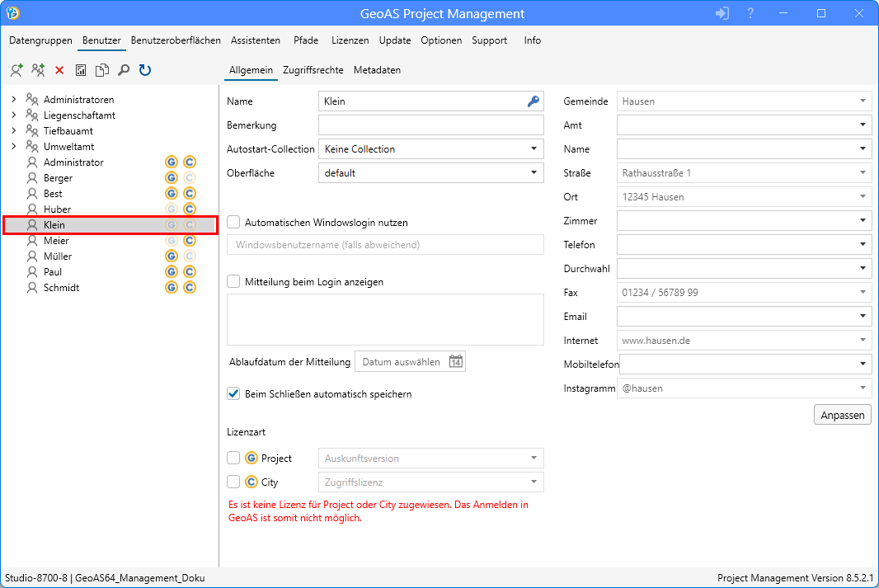
Task: Switch to the Zugriffsrechte tab
Action: click(313, 70)
